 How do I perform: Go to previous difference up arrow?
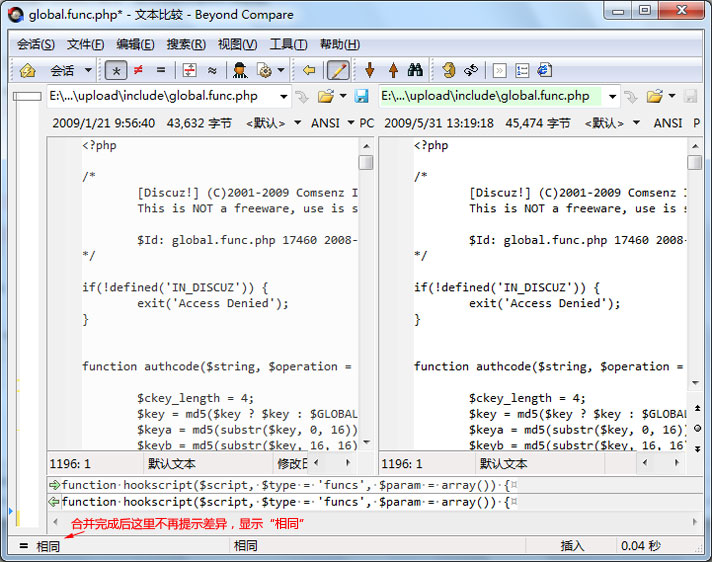click(x=393, y=70)
